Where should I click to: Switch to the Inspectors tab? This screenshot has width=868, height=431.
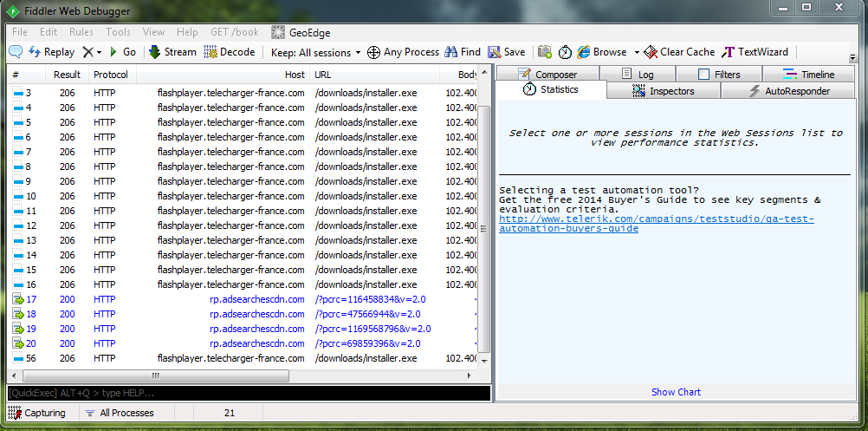664,91
